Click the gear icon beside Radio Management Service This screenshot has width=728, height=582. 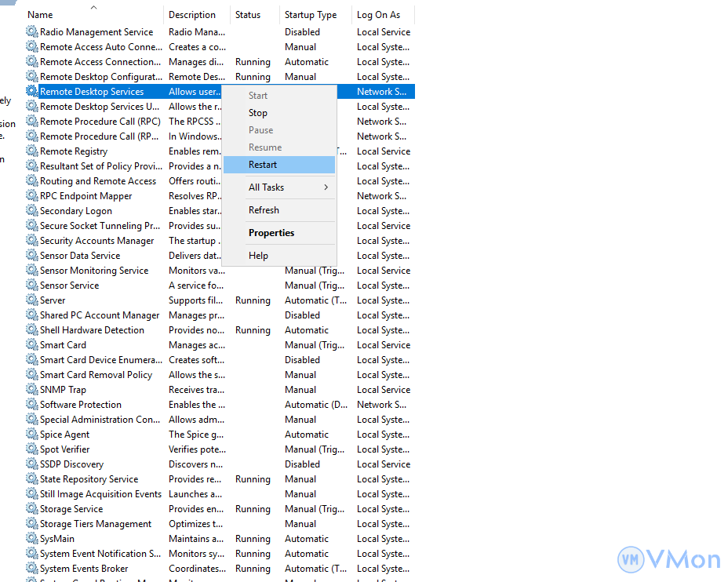pos(31,32)
